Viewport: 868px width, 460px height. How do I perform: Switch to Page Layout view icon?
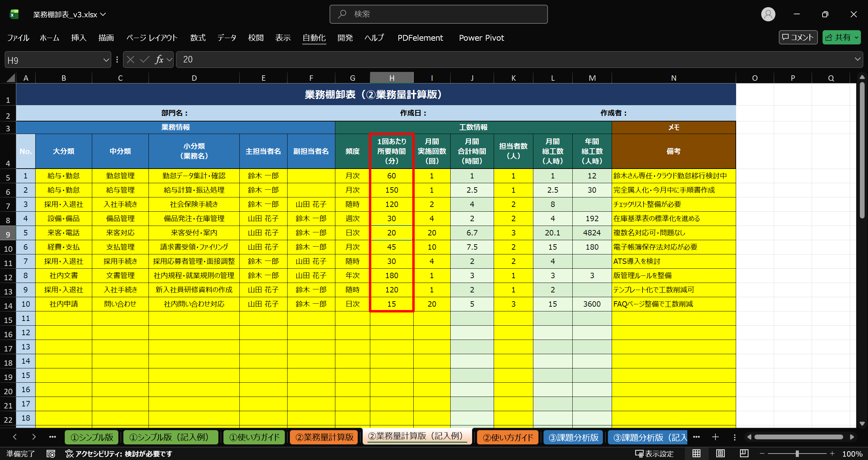pyautogui.click(x=720, y=454)
